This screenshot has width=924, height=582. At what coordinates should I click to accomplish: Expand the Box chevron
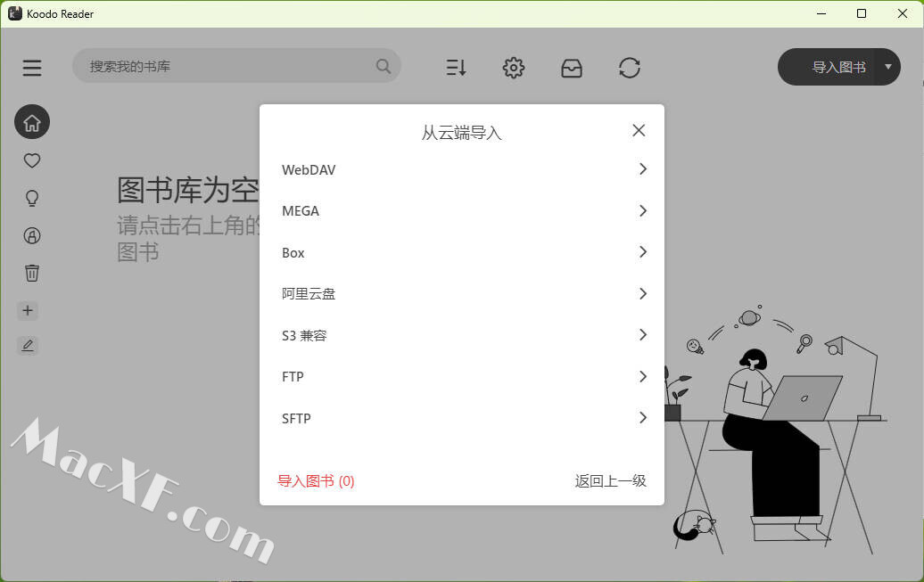pos(643,252)
